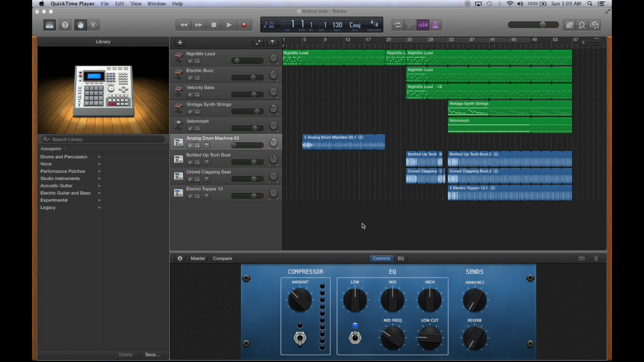Switch to the EQ tab
644x362 pixels.
coord(400,258)
